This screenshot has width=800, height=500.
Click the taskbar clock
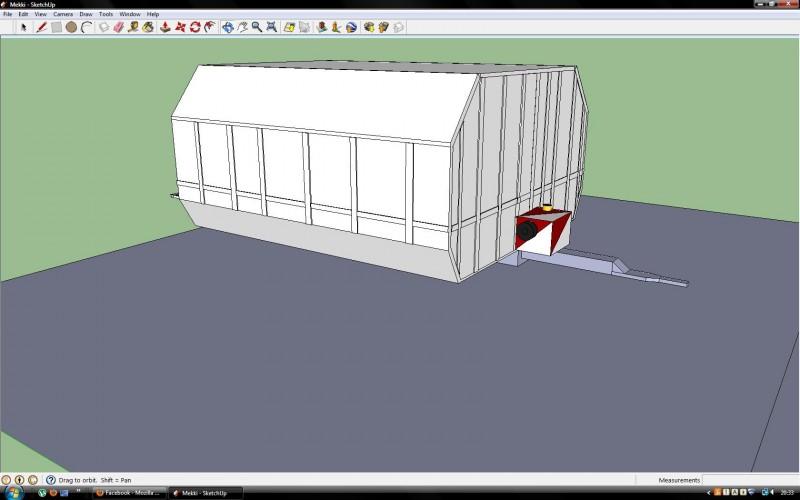click(x=787, y=493)
